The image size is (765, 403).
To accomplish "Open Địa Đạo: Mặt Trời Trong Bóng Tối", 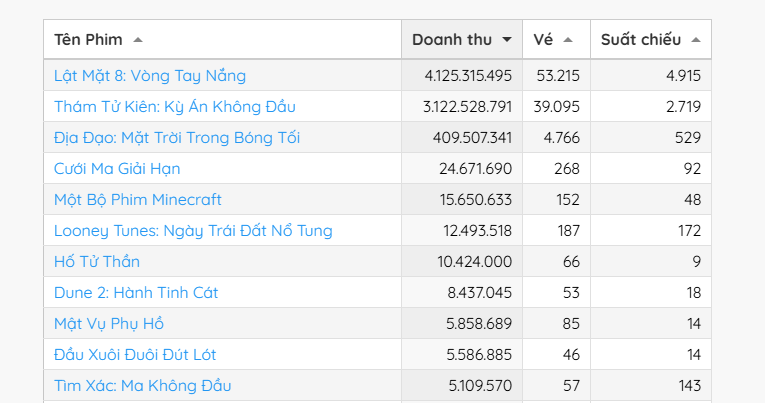I will [x=177, y=137].
